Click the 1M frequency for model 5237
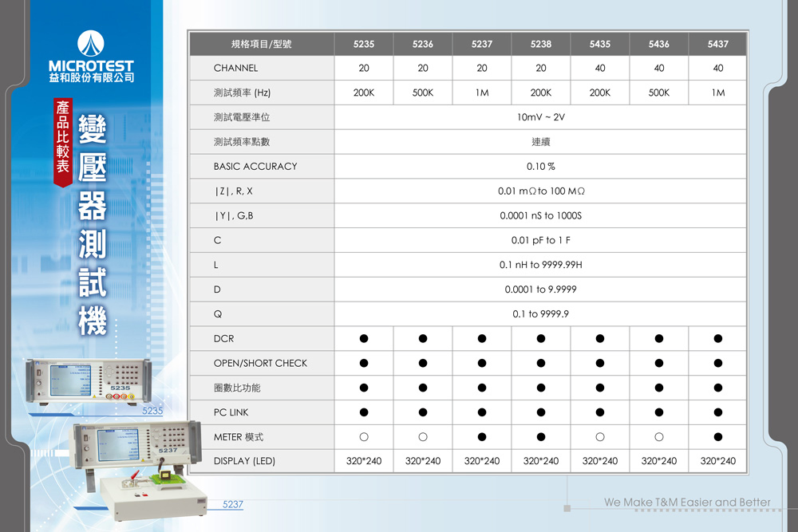 click(482, 93)
